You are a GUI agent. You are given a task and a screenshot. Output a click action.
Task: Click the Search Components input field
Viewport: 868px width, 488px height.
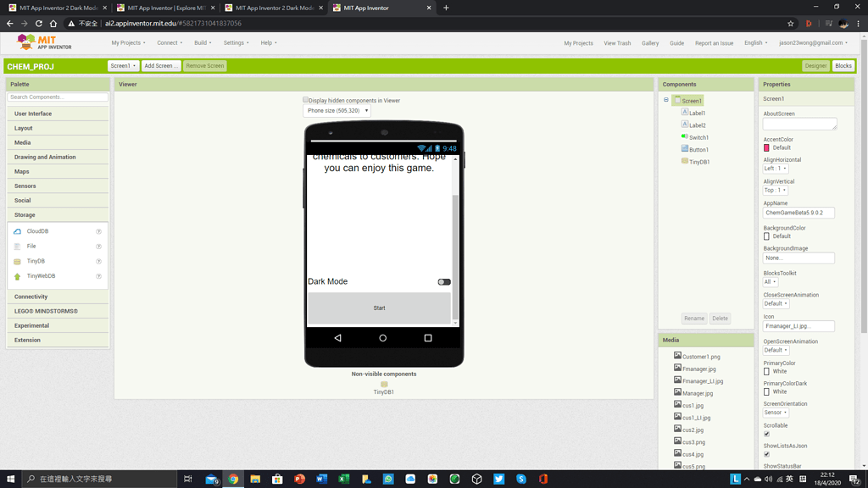pyautogui.click(x=57, y=97)
